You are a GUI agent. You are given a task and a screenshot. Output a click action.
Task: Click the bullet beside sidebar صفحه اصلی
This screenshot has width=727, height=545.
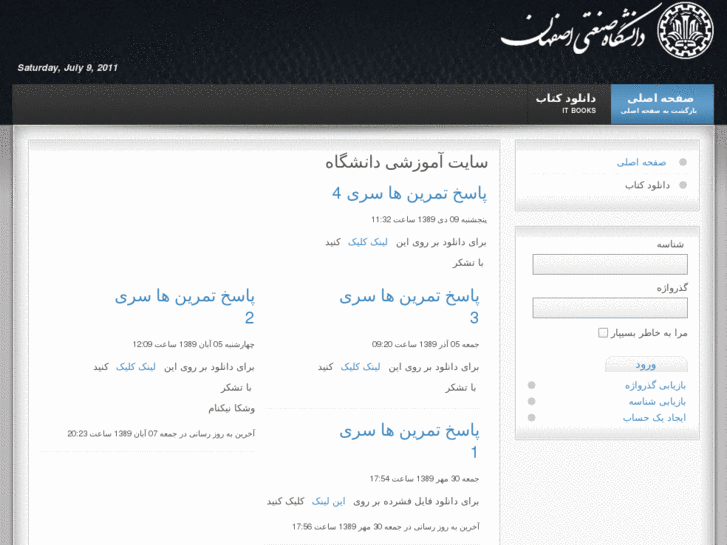click(x=682, y=162)
